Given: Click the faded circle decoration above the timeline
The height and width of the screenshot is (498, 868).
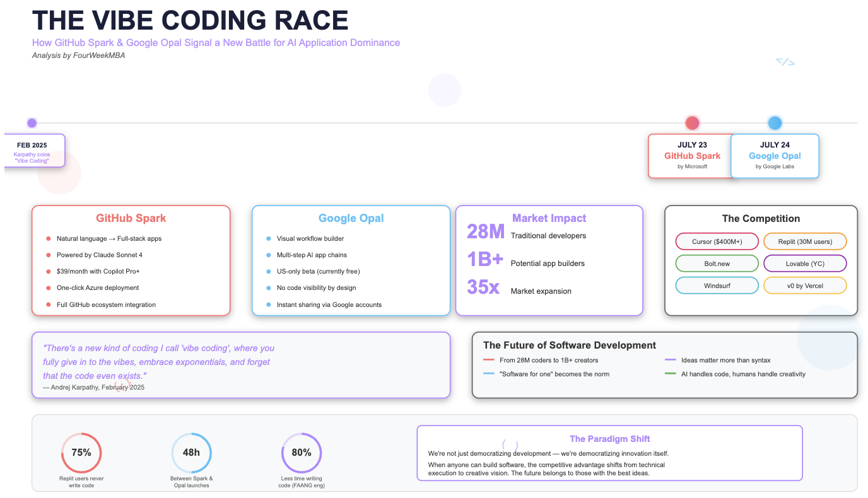Looking at the screenshot, I should click(x=445, y=90).
